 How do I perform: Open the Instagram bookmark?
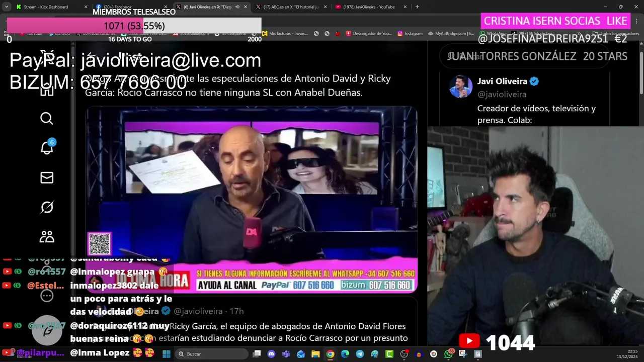(410, 34)
